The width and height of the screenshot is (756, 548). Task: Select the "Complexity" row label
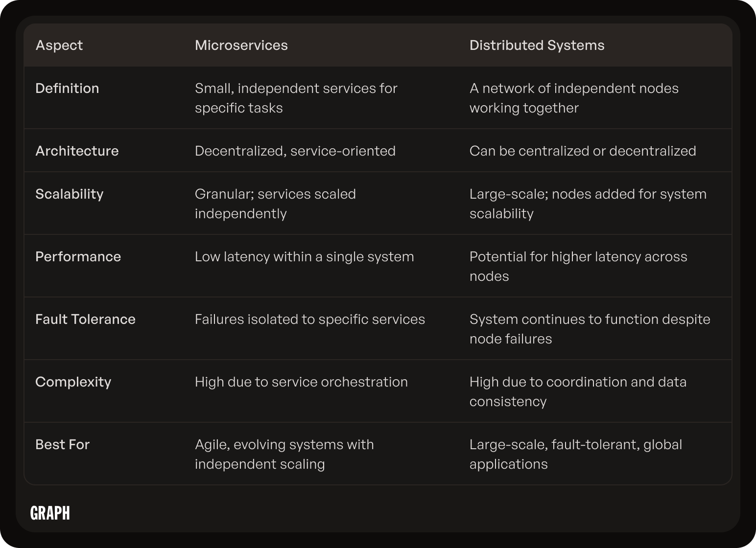pyautogui.click(x=73, y=382)
